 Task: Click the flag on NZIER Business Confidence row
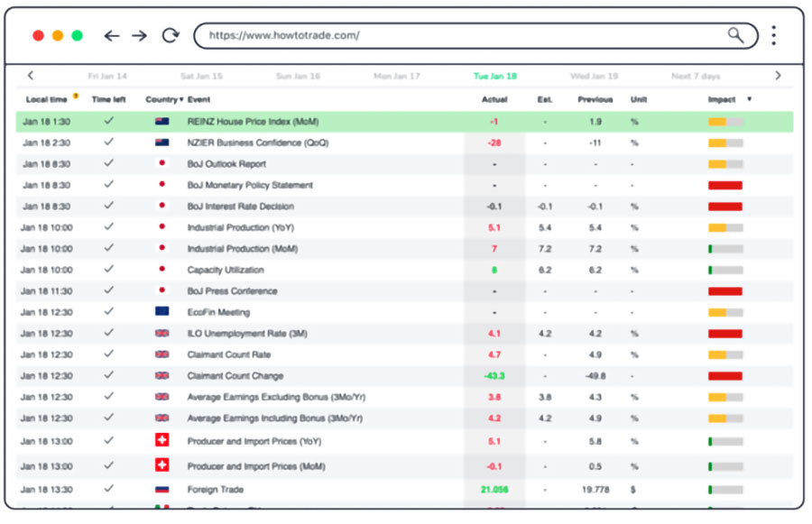(x=162, y=142)
